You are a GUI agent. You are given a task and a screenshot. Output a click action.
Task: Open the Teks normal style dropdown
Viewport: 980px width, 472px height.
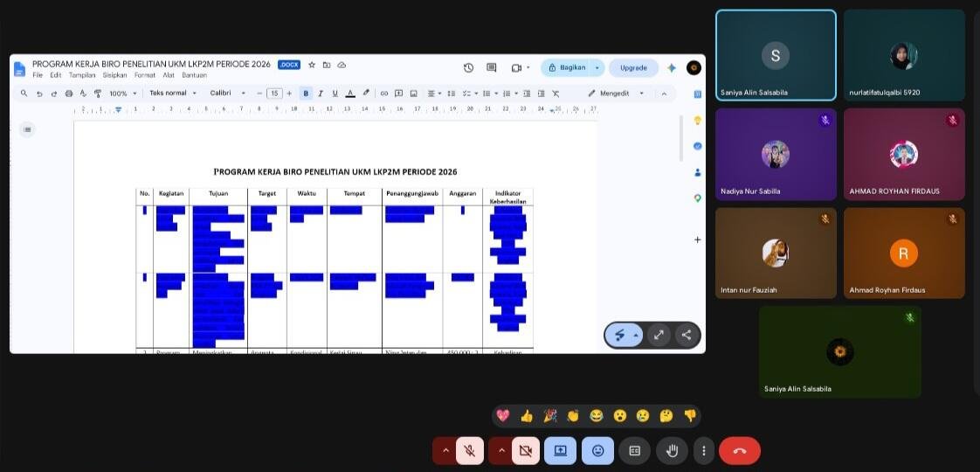click(172, 94)
